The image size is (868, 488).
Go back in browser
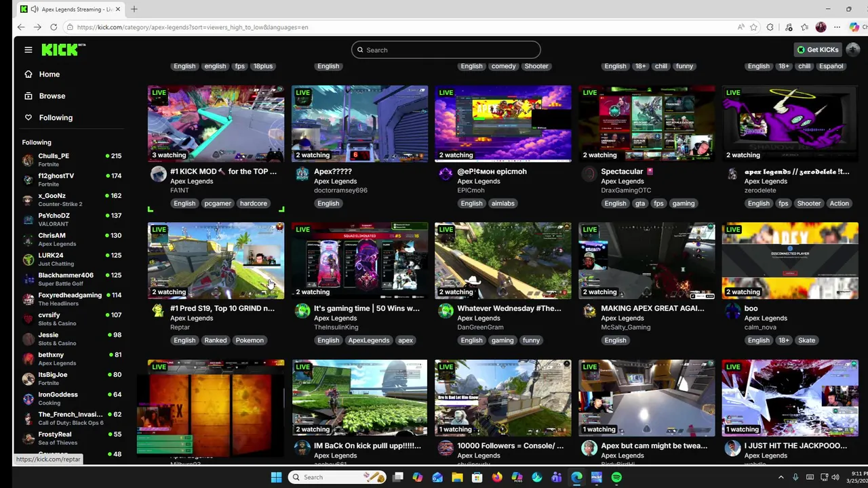pyautogui.click(x=21, y=27)
